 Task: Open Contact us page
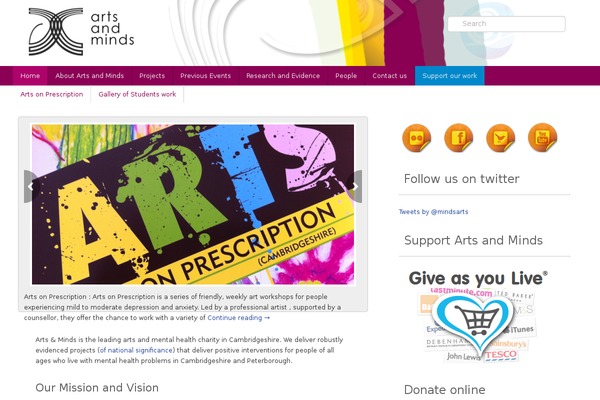pos(390,76)
